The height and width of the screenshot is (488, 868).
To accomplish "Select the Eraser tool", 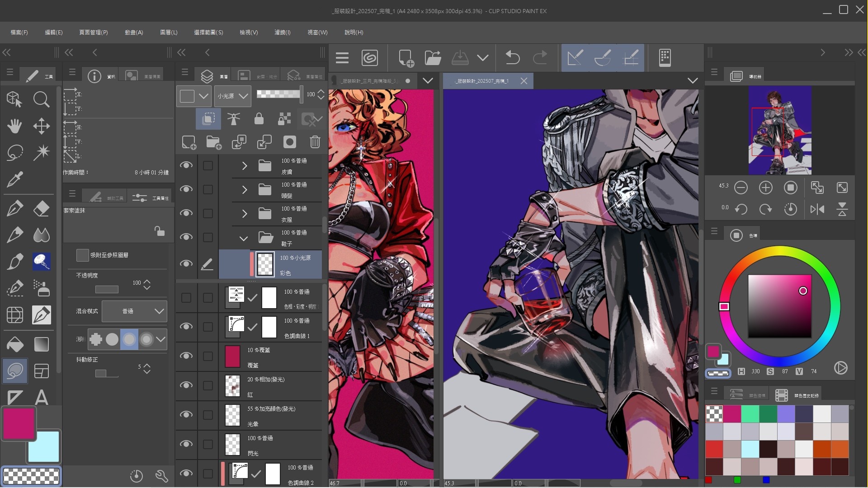I will (x=41, y=208).
